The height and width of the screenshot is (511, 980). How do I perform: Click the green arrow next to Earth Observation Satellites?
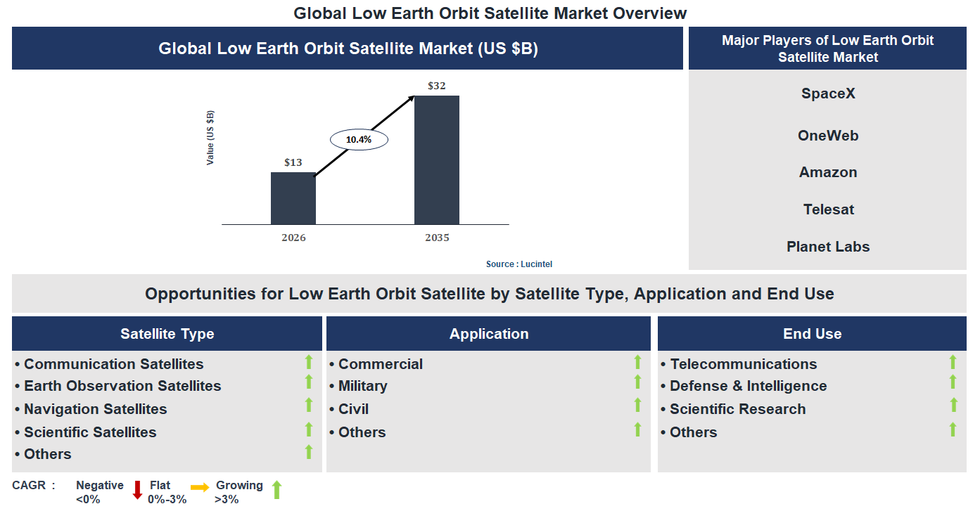pyautogui.click(x=308, y=382)
